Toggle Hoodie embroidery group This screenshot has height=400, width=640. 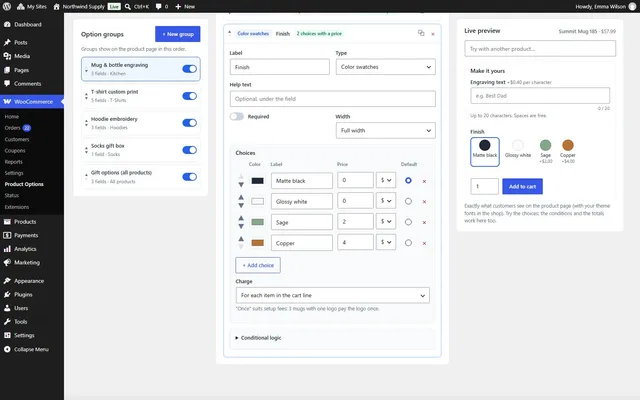[x=189, y=123]
